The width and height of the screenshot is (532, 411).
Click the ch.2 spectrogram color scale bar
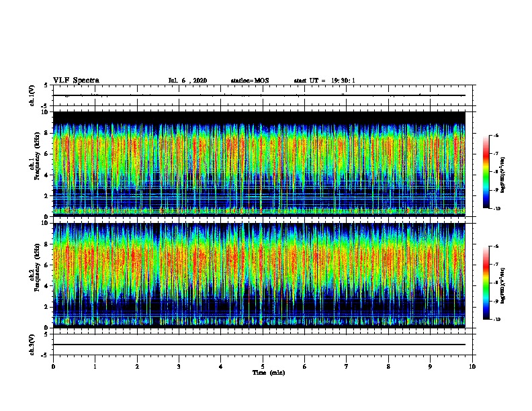click(x=486, y=283)
